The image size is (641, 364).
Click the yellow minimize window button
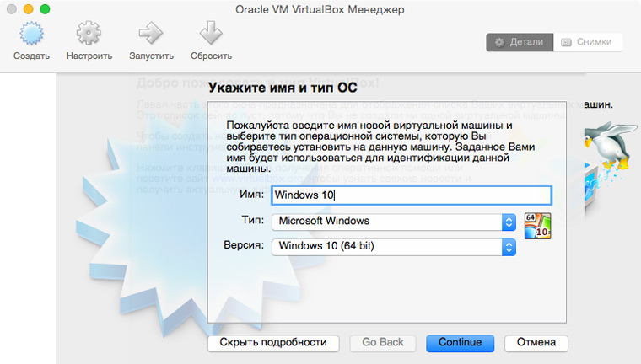click(28, 9)
